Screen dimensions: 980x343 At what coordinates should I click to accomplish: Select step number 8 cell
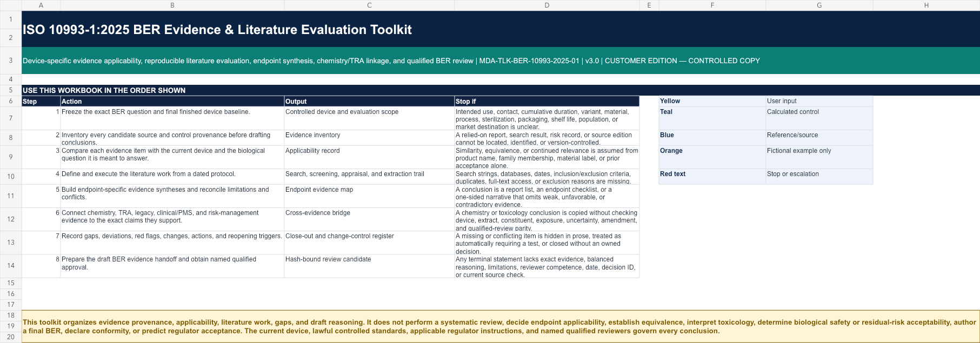coord(41,266)
